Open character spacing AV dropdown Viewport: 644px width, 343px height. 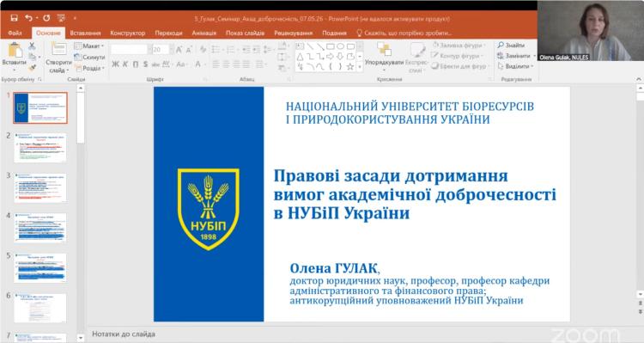[167, 64]
